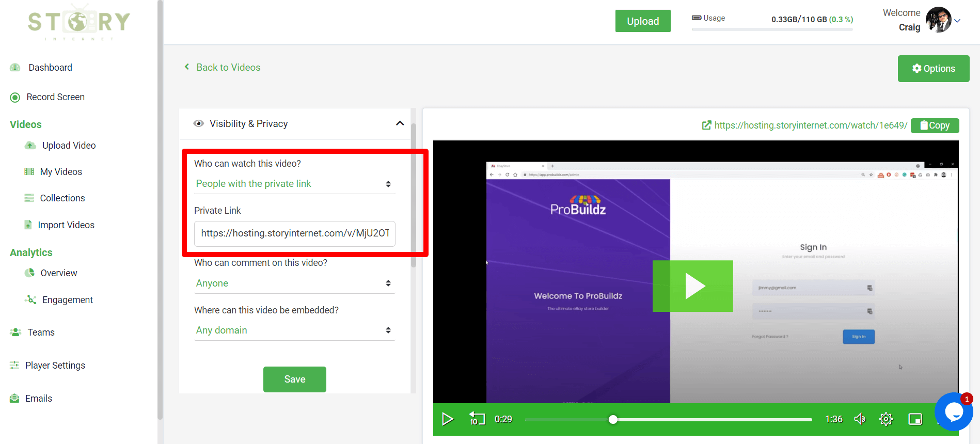This screenshot has width=980, height=444.
Task: Open Import Videos
Action: (66, 225)
